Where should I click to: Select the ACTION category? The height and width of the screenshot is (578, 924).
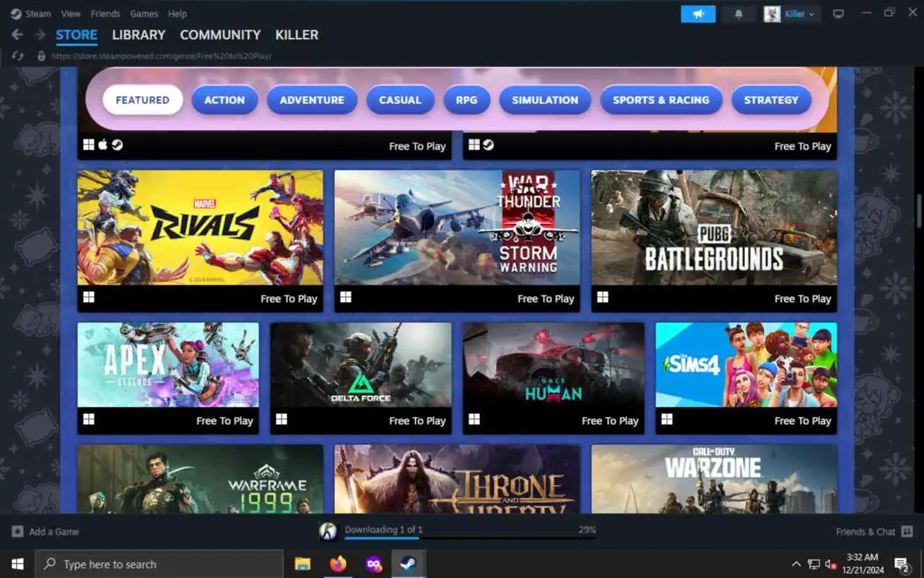click(x=225, y=100)
